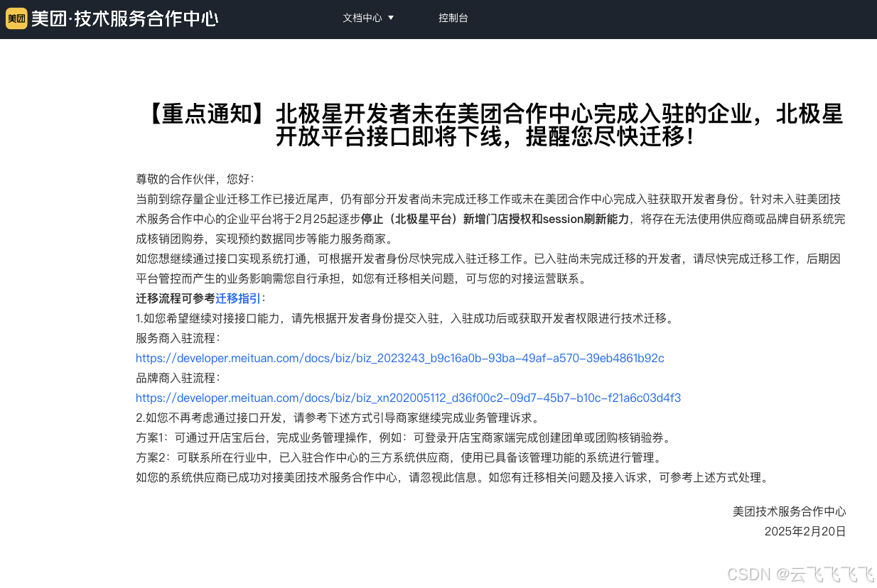Viewport: 877px width, 588px height.
Task: Click the line starting 2.如您不再考虑通过接口开发
Action: coord(338,418)
